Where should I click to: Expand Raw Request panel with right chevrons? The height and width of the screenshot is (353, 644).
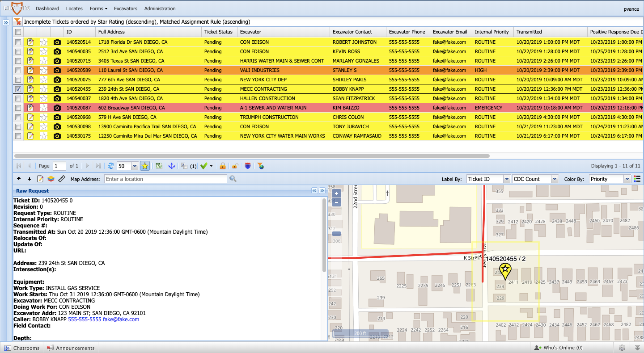coord(322,191)
